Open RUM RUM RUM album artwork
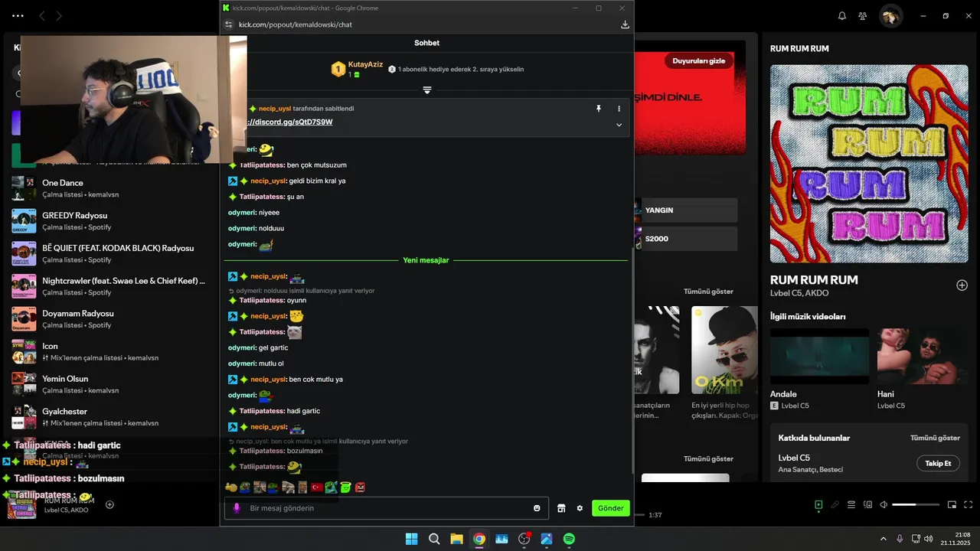This screenshot has width=980, height=551. click(x=869, y=165)
